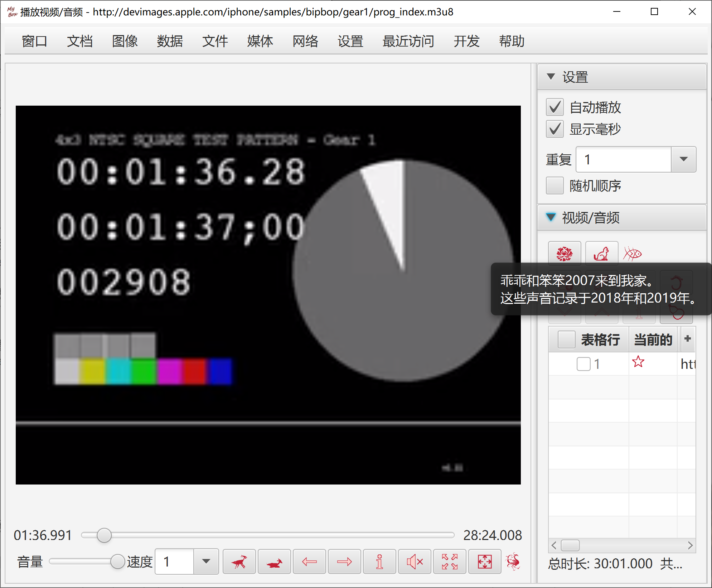The width and height of the screenshot is (712, 588).
Task: Tick the select-all checkbox in table header
Action: [566, 339]
